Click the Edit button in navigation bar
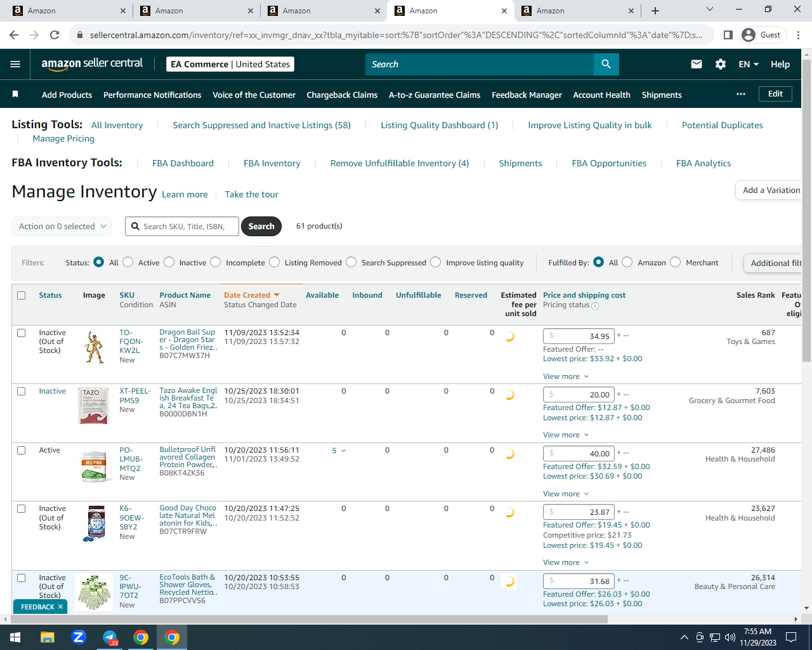Viewport: 812px width, 650px height. pos(775,94)
